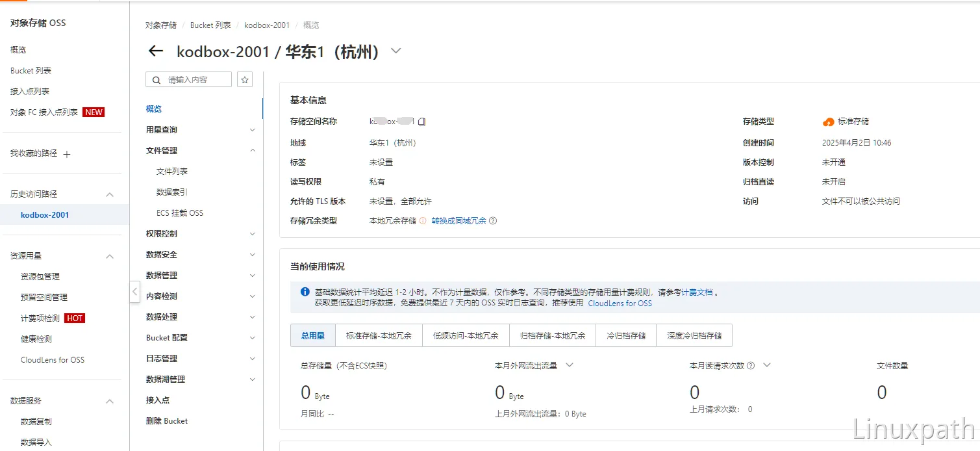Select the 总用量 tab
This screenshot has width=980, height=451.
click(x=312, y=336)
